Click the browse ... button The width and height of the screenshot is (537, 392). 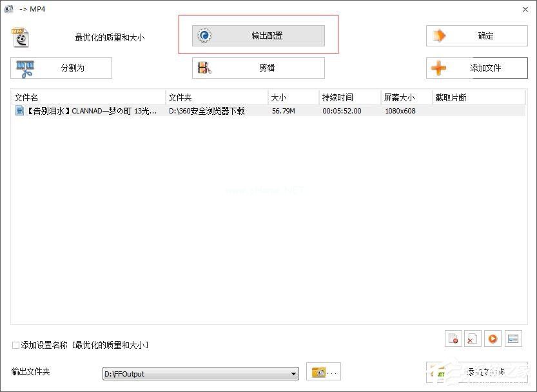pyautogui.click(x=331, y=372)
